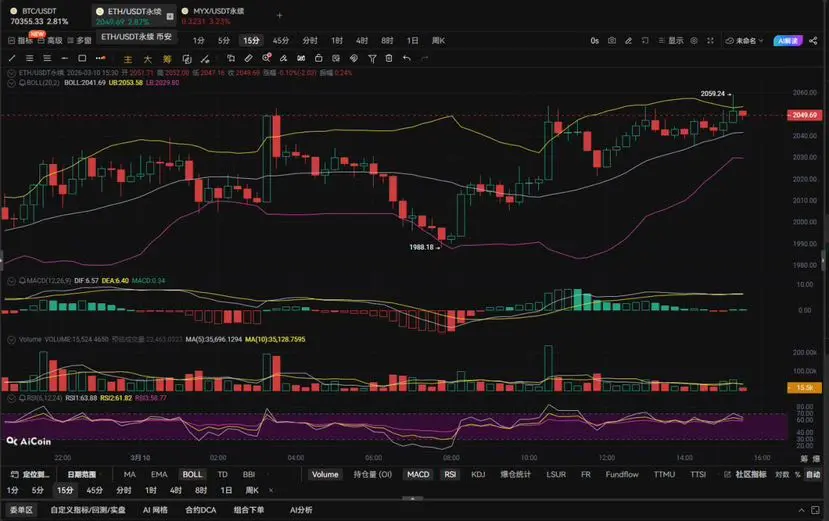
Task: Select 45分 timeframe in top bar
Action: 281,41
